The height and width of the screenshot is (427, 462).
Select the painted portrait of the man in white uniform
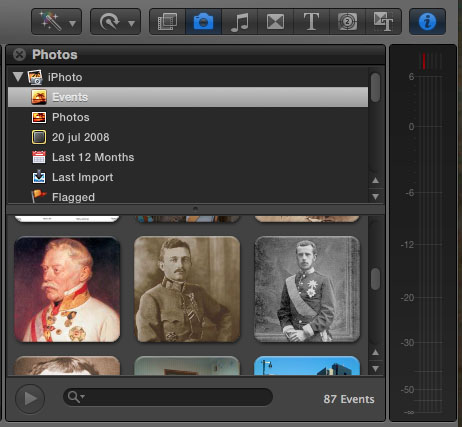coord(67,289)
